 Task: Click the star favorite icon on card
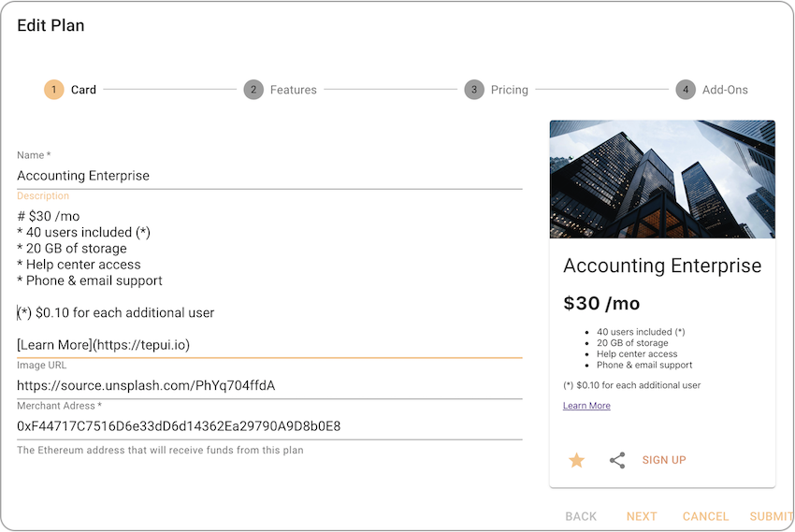(576, 460)
